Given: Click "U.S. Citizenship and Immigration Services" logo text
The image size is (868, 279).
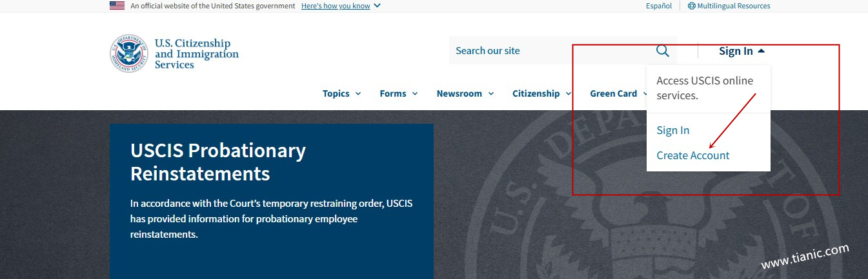Looking at the screenshot, I should 196,53.
